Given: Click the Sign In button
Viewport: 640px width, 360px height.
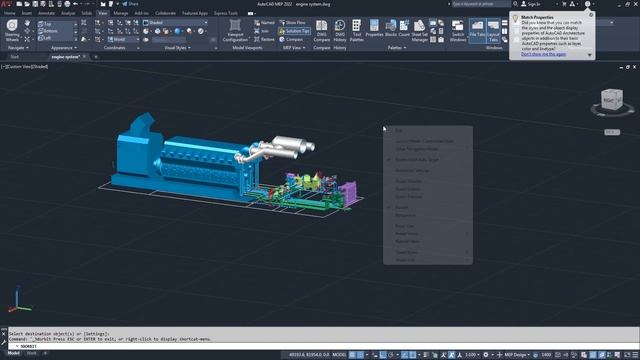Looking at the screenshot, I should click(531, 4).
